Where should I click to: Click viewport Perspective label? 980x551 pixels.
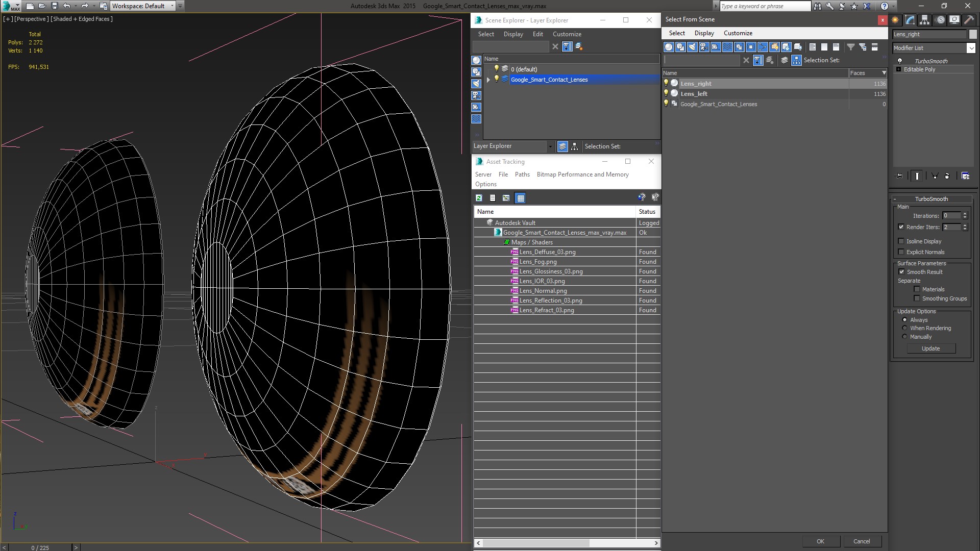(32, 19)
